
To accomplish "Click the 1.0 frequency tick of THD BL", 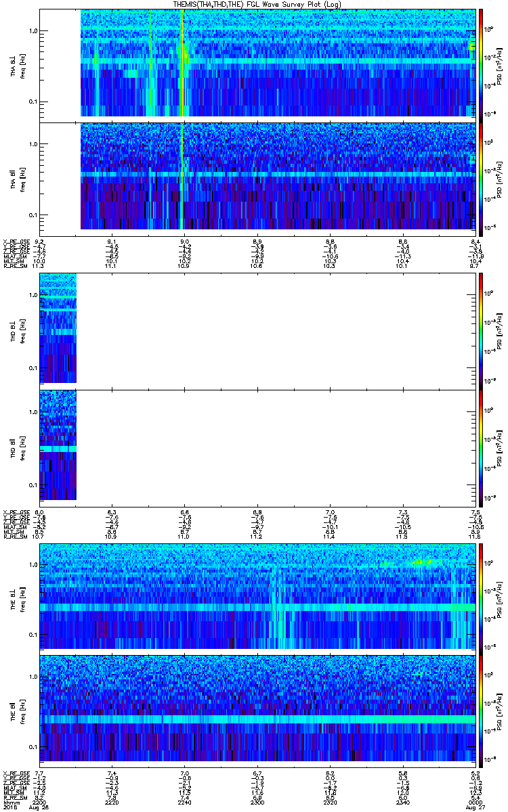I will [33, 295].
